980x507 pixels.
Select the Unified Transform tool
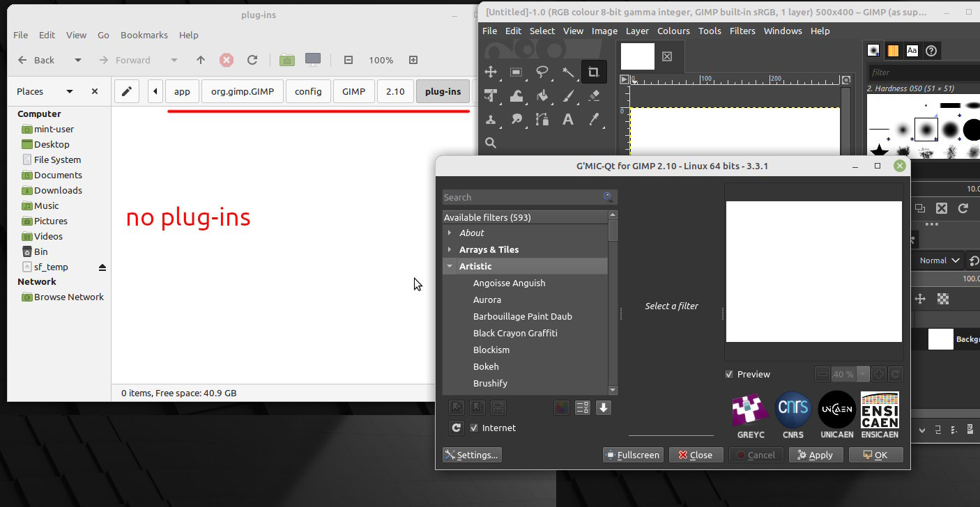pyautogui.click(x=491, y=95)
